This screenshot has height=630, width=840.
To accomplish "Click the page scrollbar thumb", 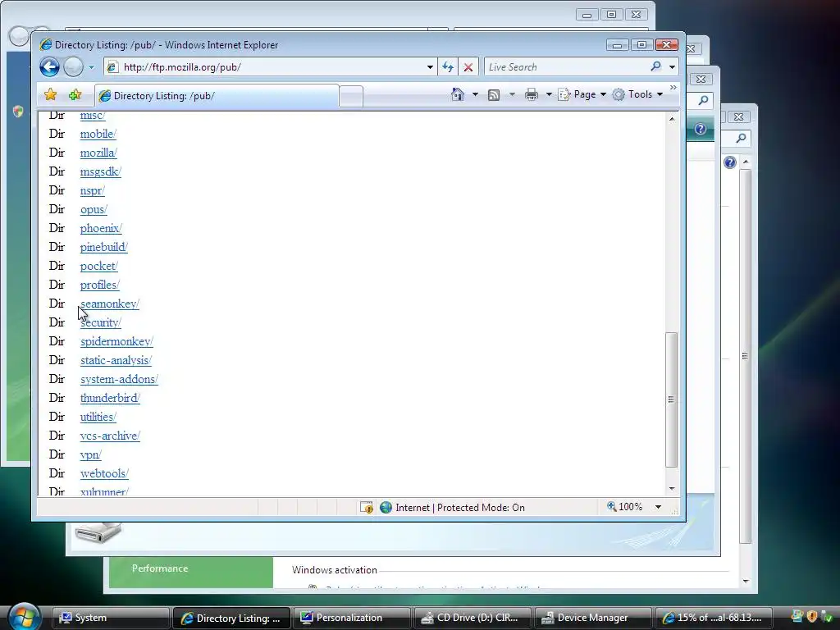I will [671, 399].
